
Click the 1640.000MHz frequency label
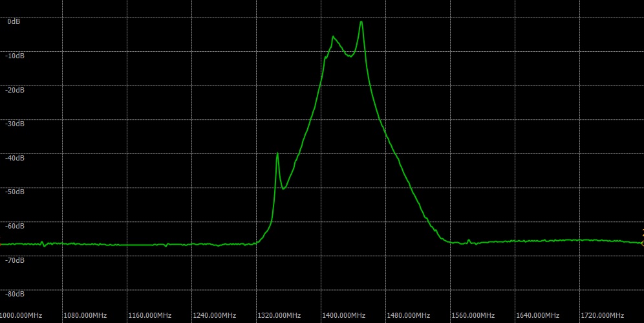click(537, 316)
